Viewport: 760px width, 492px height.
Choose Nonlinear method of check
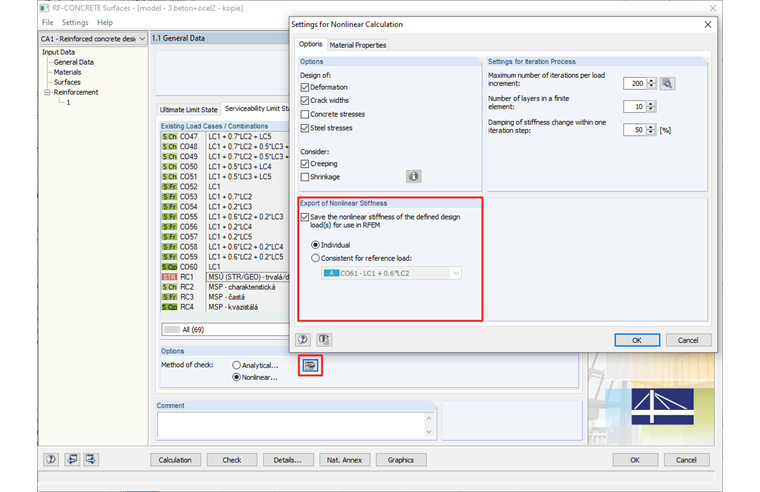(x=236, y=377)
